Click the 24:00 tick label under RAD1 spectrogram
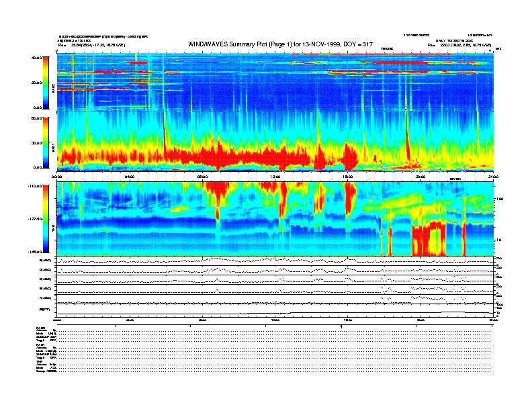This screenshot has width=532, height=411. point(493,177)
